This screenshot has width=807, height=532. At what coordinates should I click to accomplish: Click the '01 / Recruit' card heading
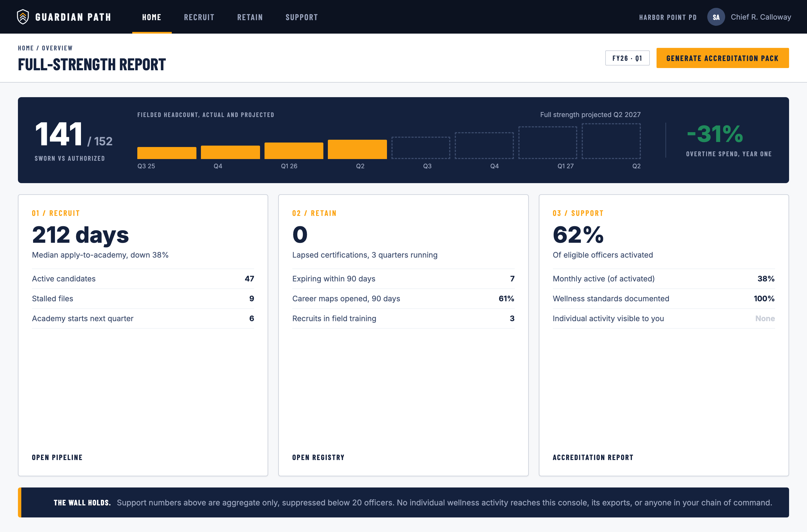click(x=56, y=213)
